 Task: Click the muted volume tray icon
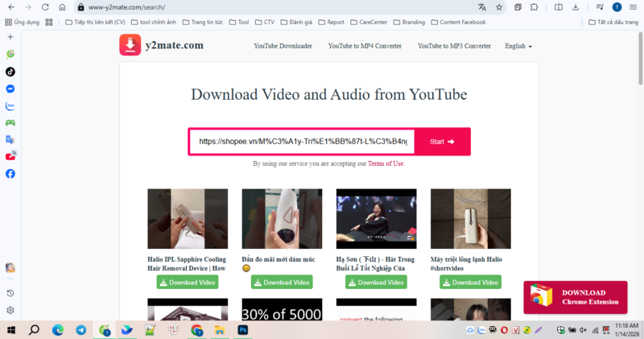click(583, 330)
